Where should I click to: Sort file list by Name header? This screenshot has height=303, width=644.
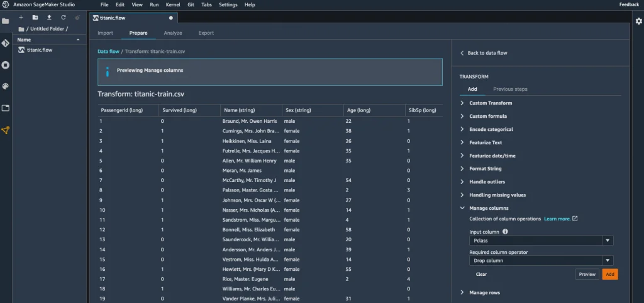tap(49, 40)
